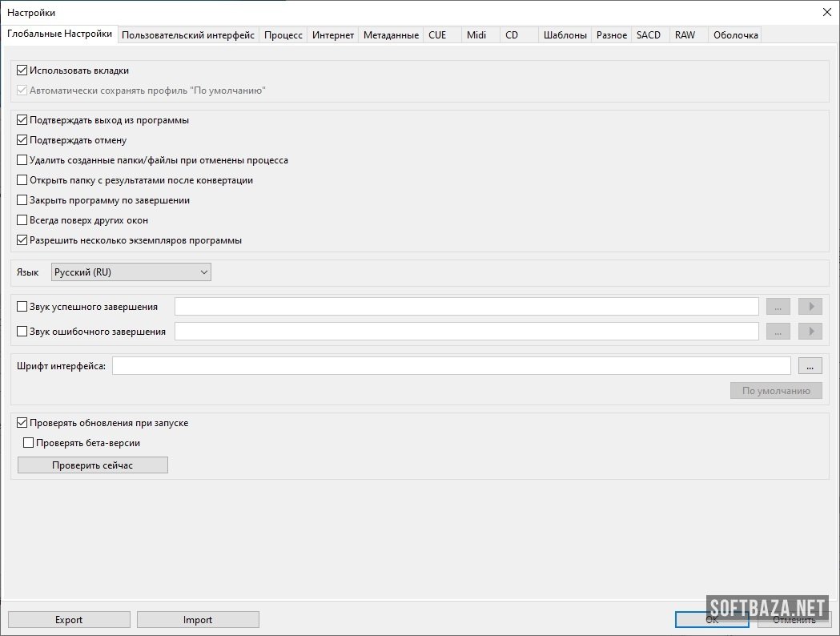
Task: Browse for error sound file
Action: pyautogui.click(x=778, y=332)
